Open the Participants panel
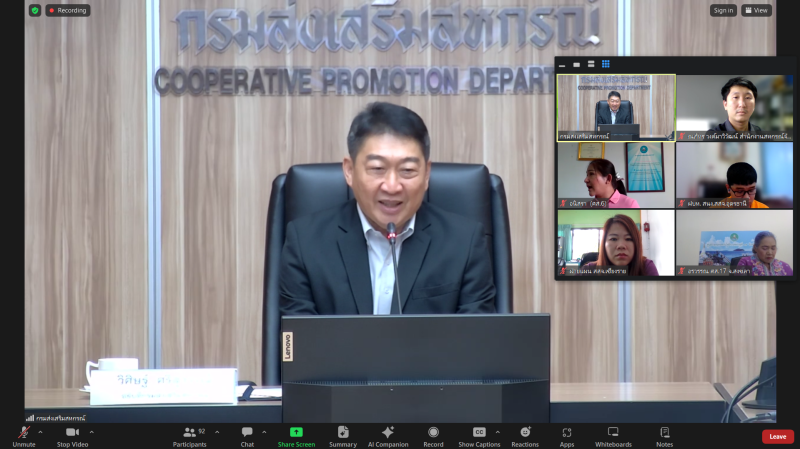800x449 pixels. point(189,437)
